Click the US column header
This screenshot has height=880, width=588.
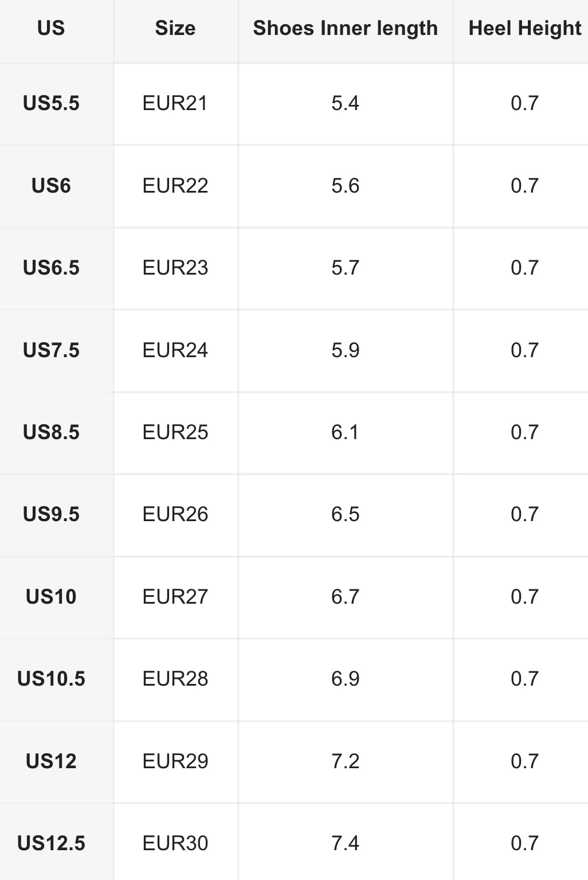tap(51, 28)
